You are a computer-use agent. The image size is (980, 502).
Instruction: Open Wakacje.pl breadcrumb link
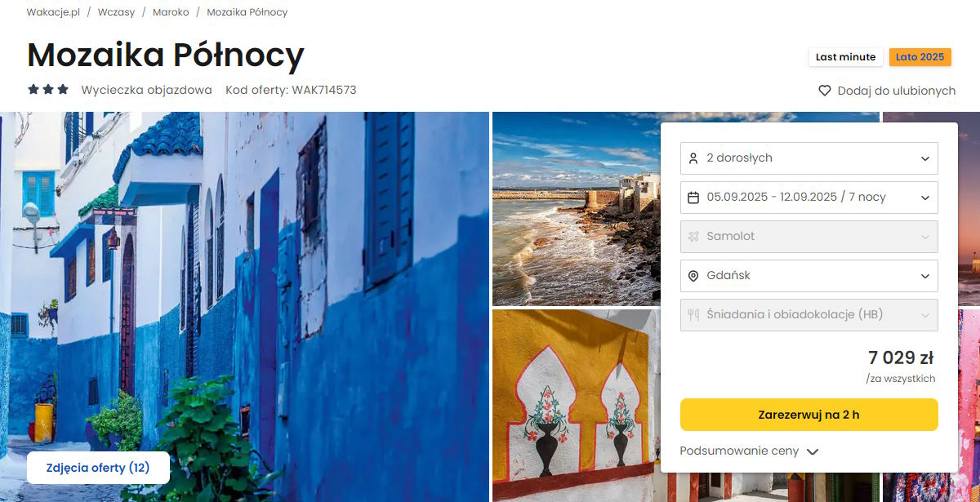(x=53, y=12)
